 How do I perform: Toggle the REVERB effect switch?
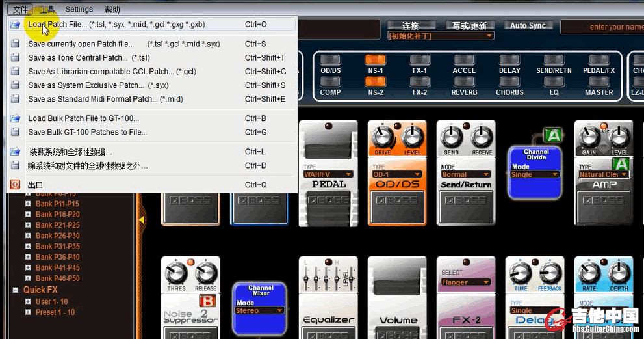(x=464, y=82)
